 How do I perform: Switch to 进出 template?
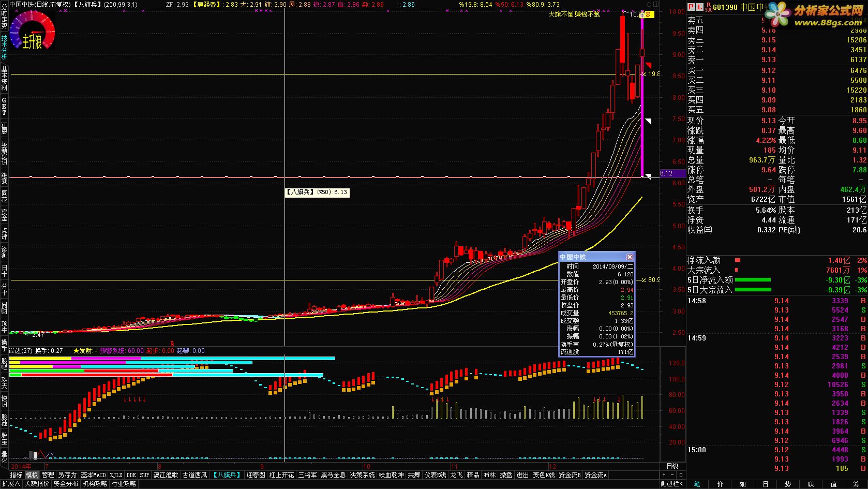point(522,475)
